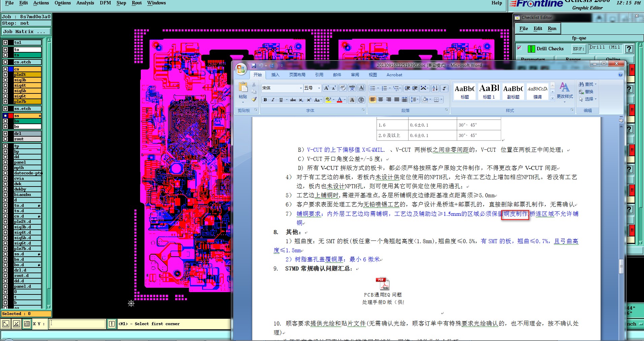Toggle checkbox for layer pln2t

pyautogui.click(x=5, y=75)
